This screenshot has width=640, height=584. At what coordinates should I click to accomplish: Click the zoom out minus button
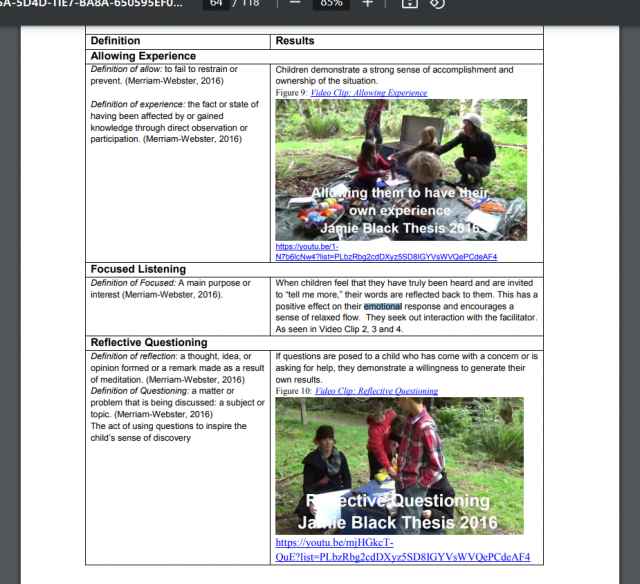[x=295, y=4]
